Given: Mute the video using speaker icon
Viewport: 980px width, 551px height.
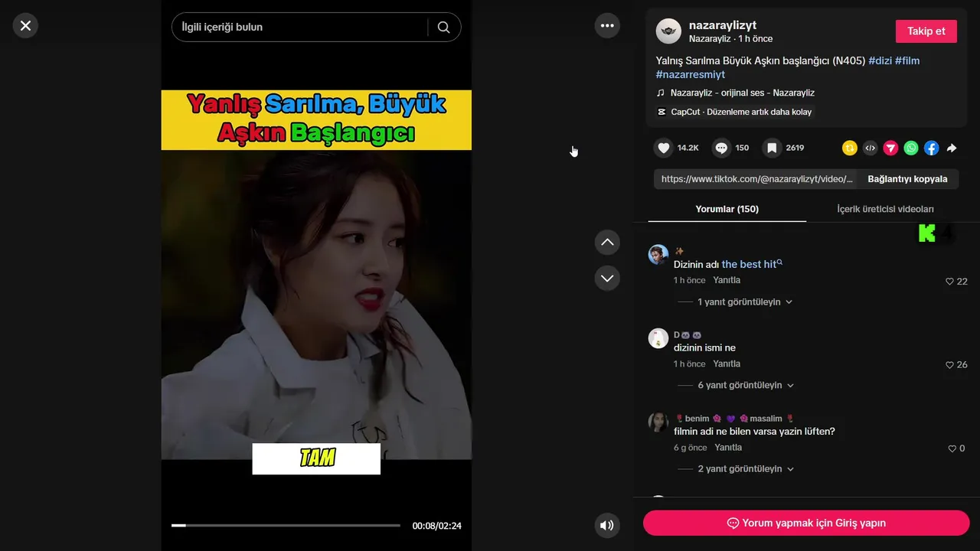Looking at the screenshot, I should (607, 525).
